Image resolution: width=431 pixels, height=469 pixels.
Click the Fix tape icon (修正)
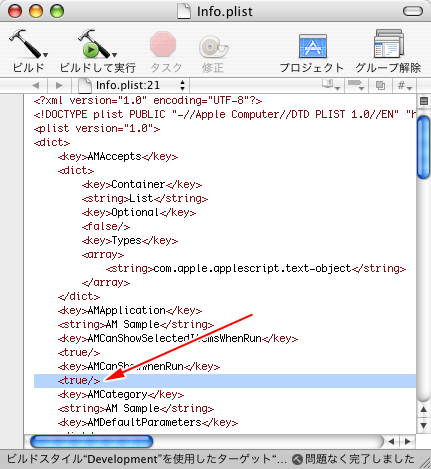(213, 46)
